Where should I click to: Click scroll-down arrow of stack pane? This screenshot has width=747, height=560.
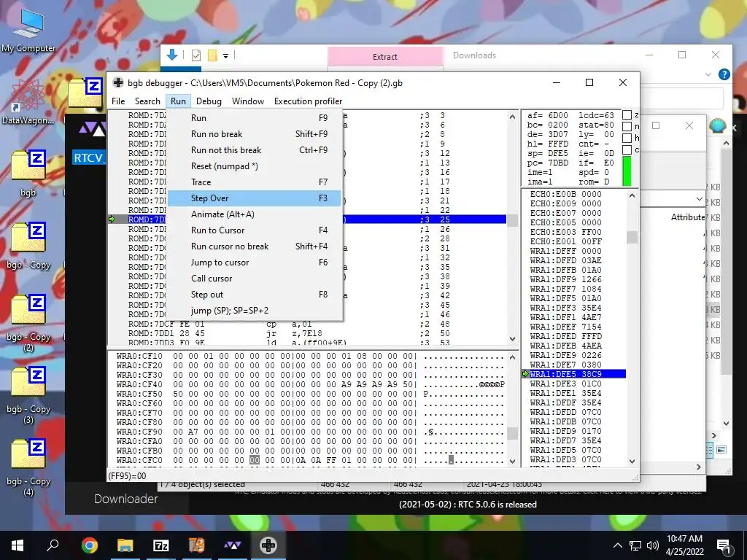tap(632, 461)
